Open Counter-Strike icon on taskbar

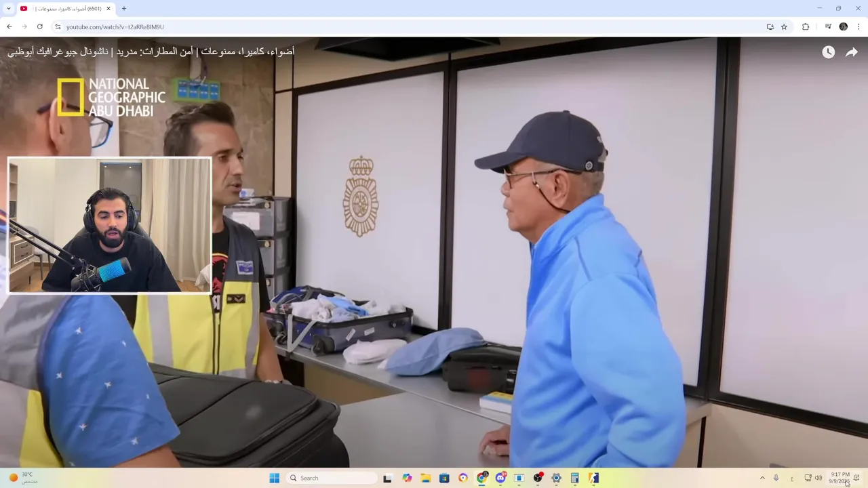click(x=593, y=478)
